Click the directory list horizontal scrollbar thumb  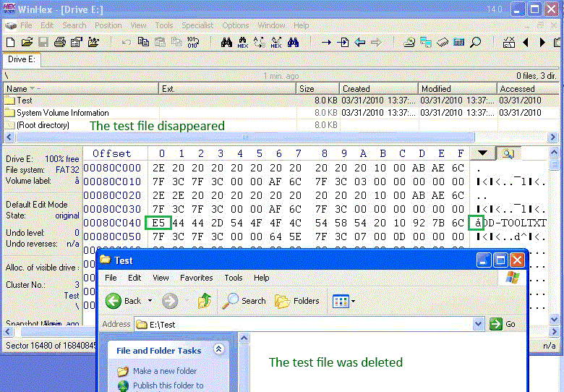pyautogui.click(x=245, y=137)
